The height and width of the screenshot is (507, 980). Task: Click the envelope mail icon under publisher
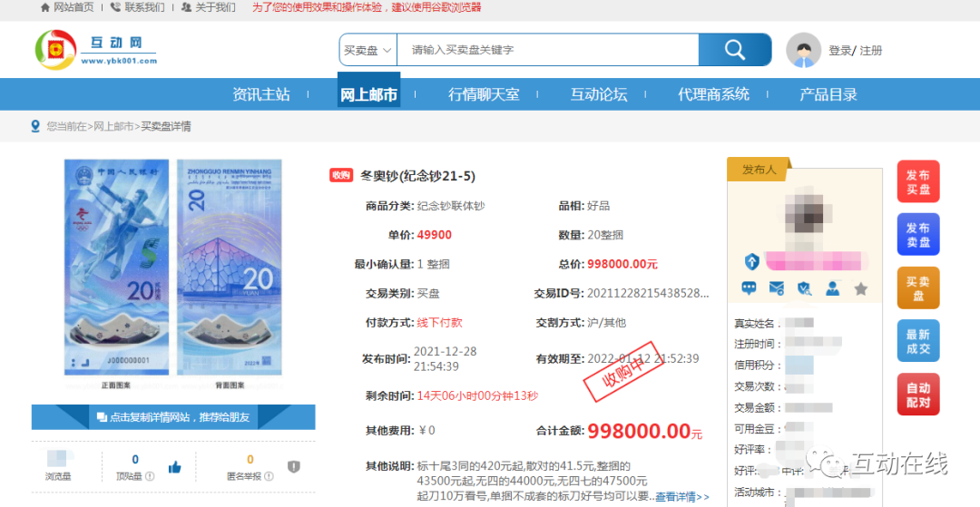(777, 288)
